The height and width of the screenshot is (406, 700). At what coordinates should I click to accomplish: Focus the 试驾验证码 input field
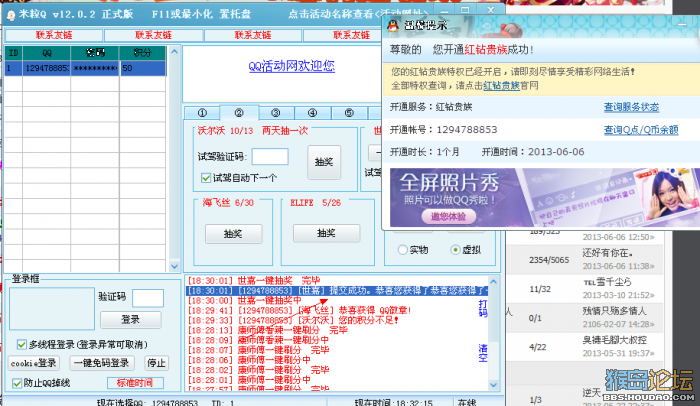(x=270, y=157)
